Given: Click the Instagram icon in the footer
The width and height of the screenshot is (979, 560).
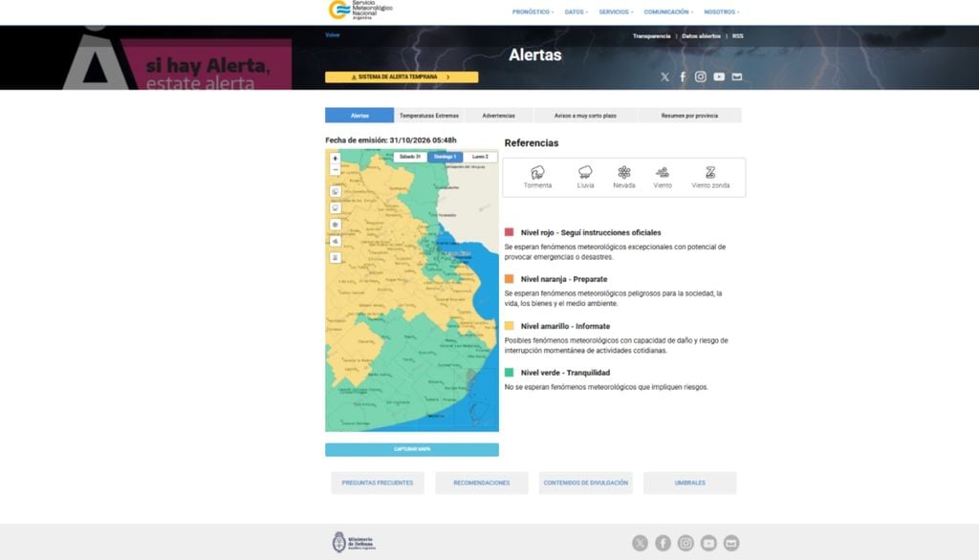Looking at the screenshot, I should click(x=685, y=543).
